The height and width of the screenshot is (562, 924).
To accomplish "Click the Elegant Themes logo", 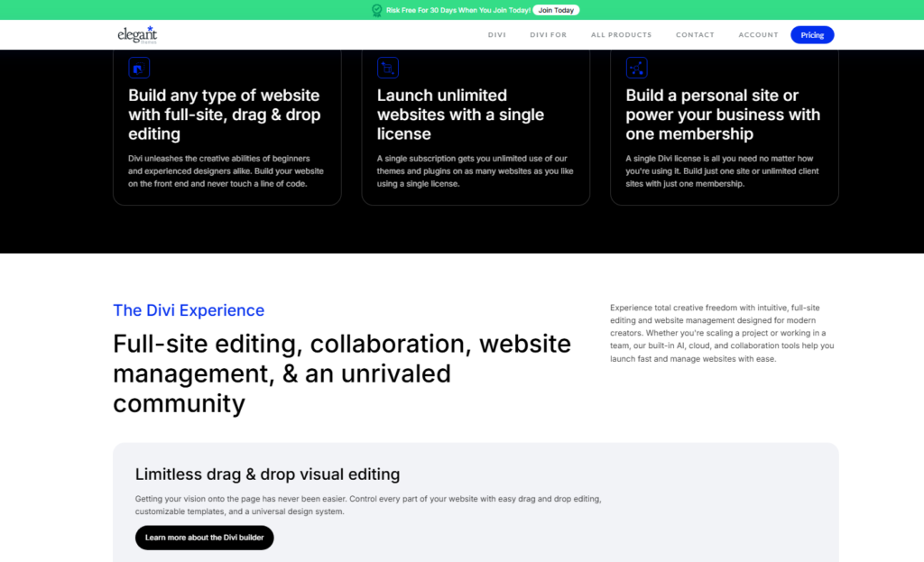I will pyautogui.click(x=137, y=35).
